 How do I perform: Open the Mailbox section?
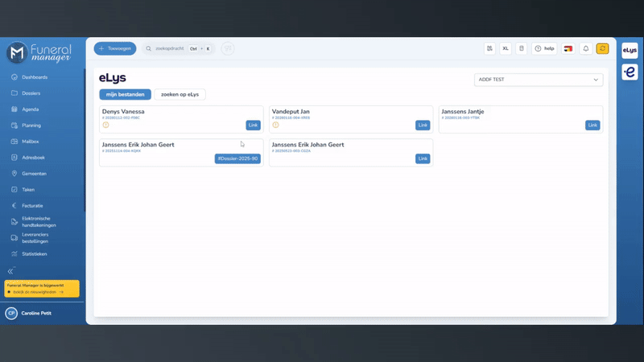pyautogui.click(x=30, y=142)
